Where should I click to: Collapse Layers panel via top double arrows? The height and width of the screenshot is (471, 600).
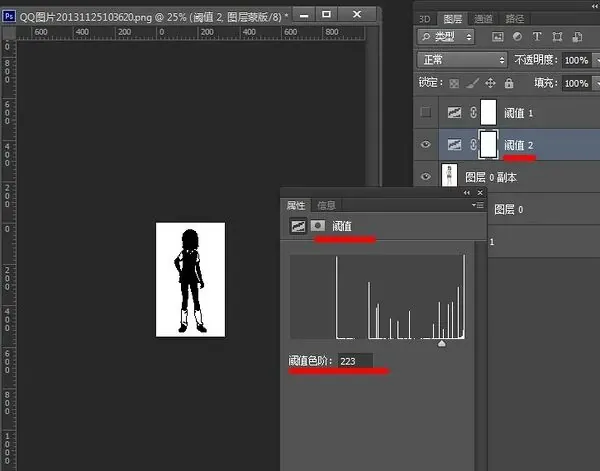[x=595, y=6]
